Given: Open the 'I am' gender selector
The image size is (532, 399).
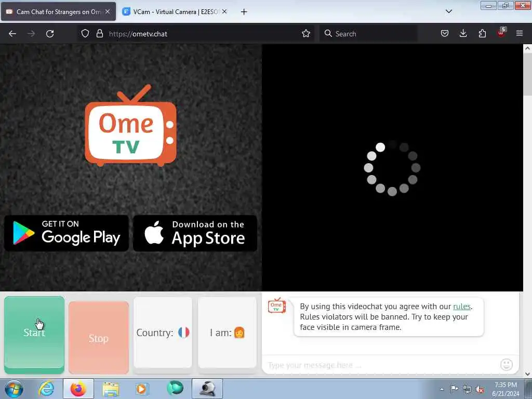Looking at the screenshot, I should click(x=228, y=332).
